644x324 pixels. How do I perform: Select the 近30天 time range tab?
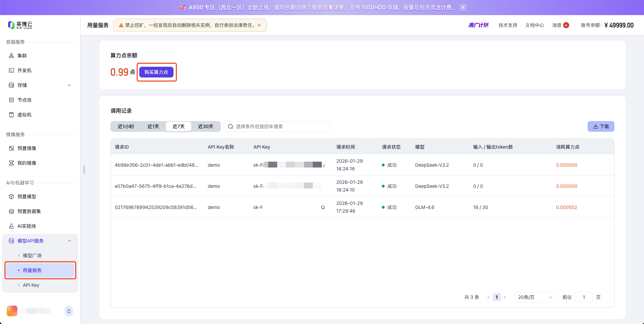[x=205, y=126]
